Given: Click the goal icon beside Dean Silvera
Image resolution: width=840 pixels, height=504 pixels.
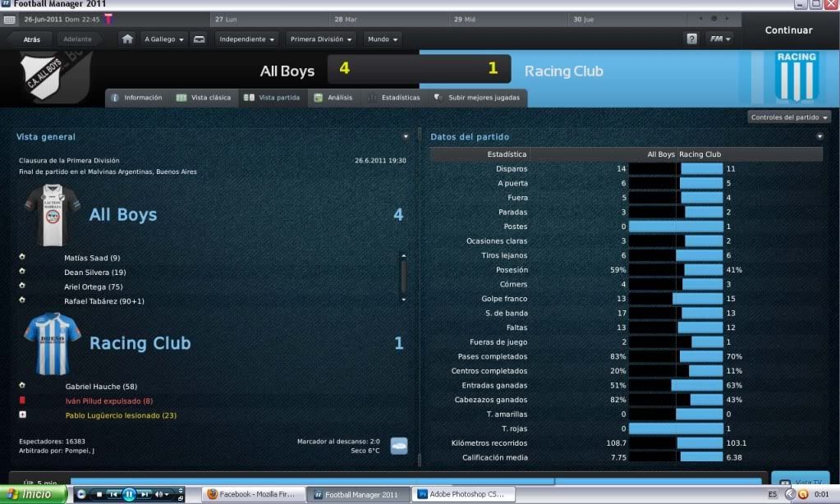Looking at the screenshot, I should pyautogui.click(x=22, y=272).
